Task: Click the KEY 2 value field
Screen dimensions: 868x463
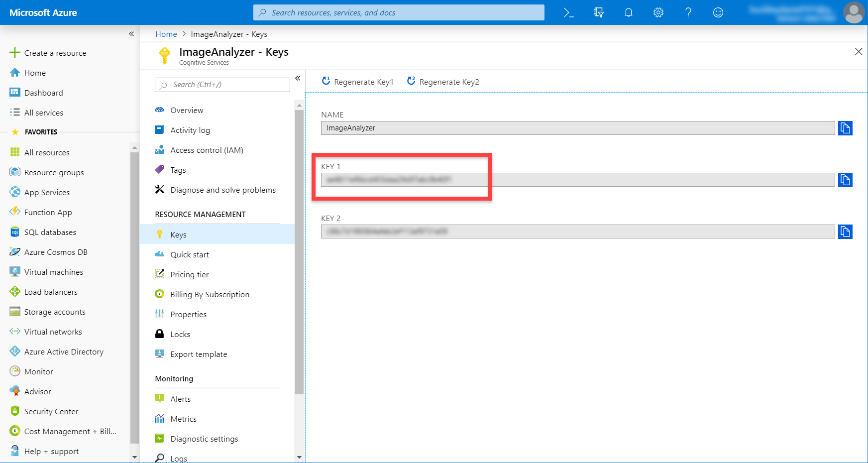Action: (x=578, y=231)
